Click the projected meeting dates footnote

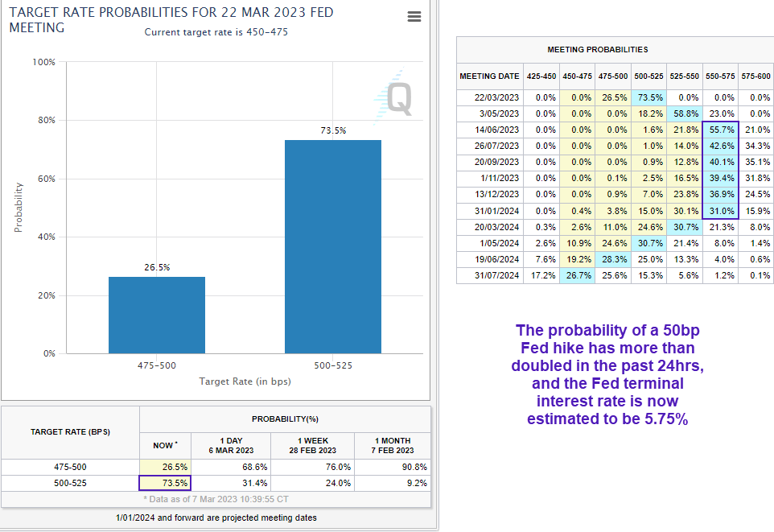(x=216, y=518)
